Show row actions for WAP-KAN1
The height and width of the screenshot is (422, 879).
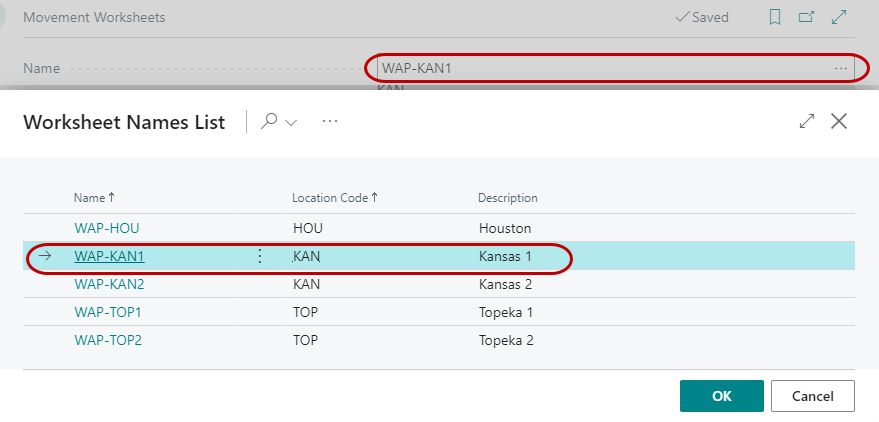tap(260, 256)
